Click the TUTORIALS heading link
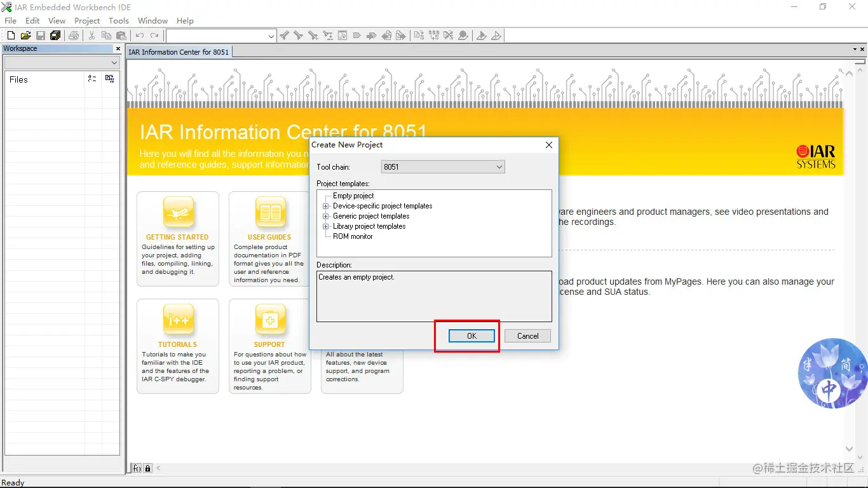Screen dimensions: 868x488 pos(177,344)
